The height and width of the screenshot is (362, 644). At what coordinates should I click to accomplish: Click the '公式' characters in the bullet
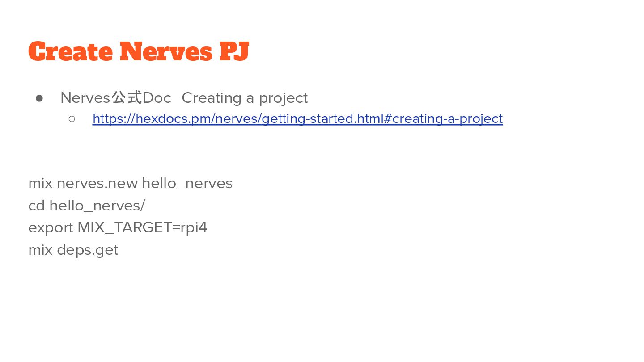coord(127,97)
